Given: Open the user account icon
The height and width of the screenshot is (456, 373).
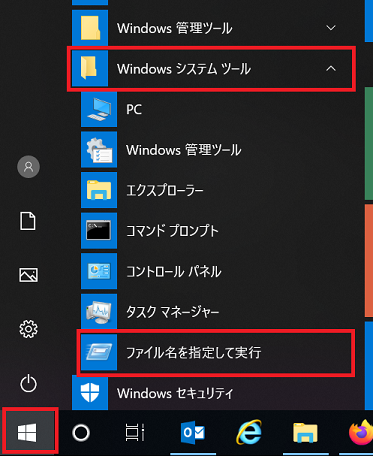Looking at the screenshot, I should [x=28, y=167].
